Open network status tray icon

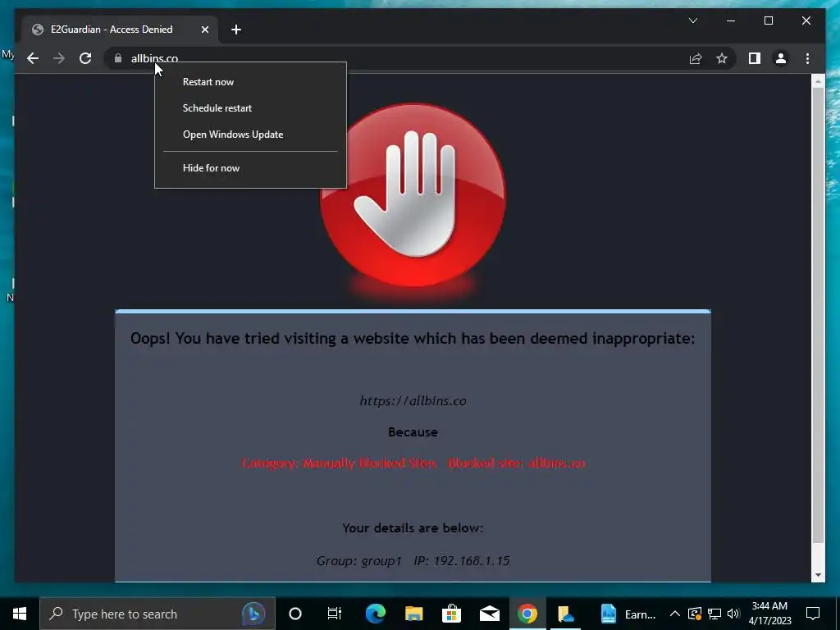[714, 614]
